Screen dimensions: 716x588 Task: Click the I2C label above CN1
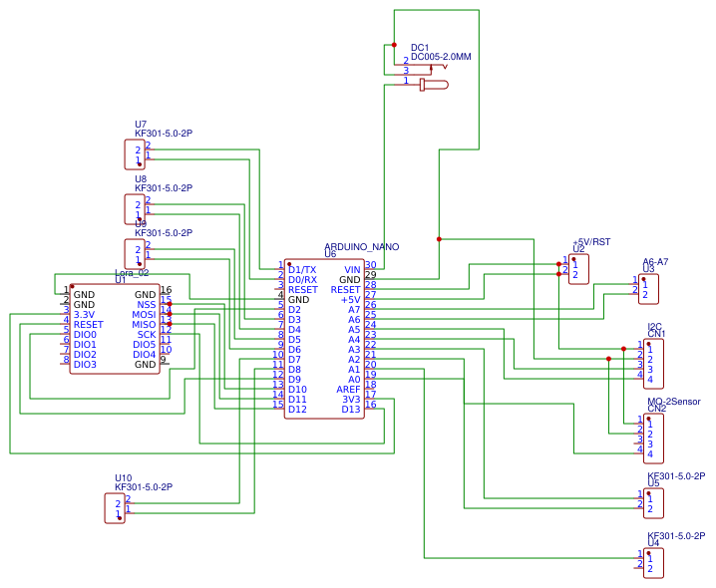tap(654, 327)
